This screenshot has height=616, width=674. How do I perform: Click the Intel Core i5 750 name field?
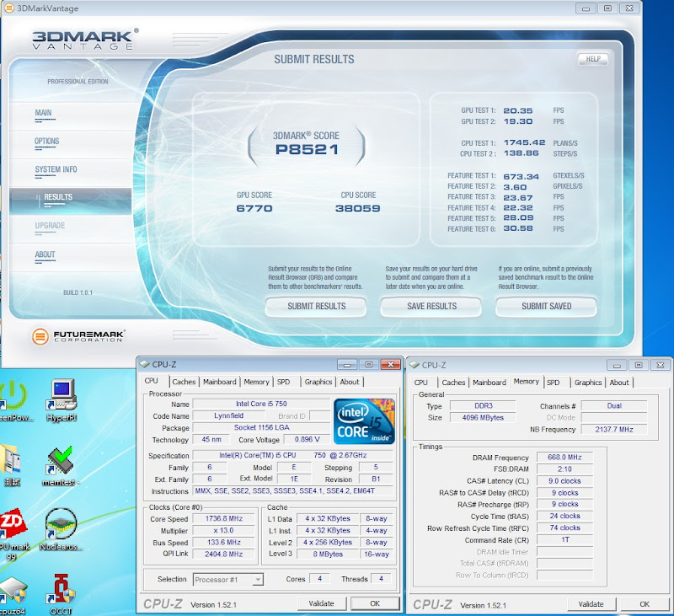tap(261, 404)
